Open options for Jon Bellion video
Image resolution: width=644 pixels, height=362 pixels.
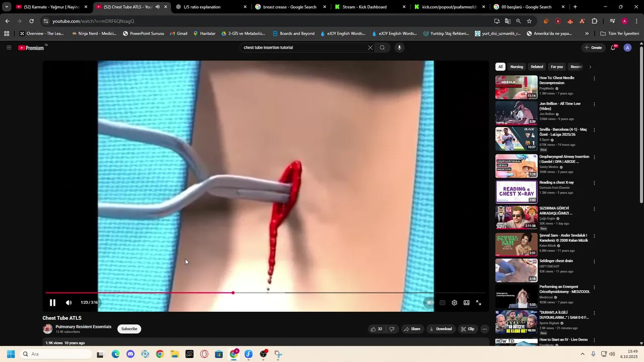coord(594,105)
